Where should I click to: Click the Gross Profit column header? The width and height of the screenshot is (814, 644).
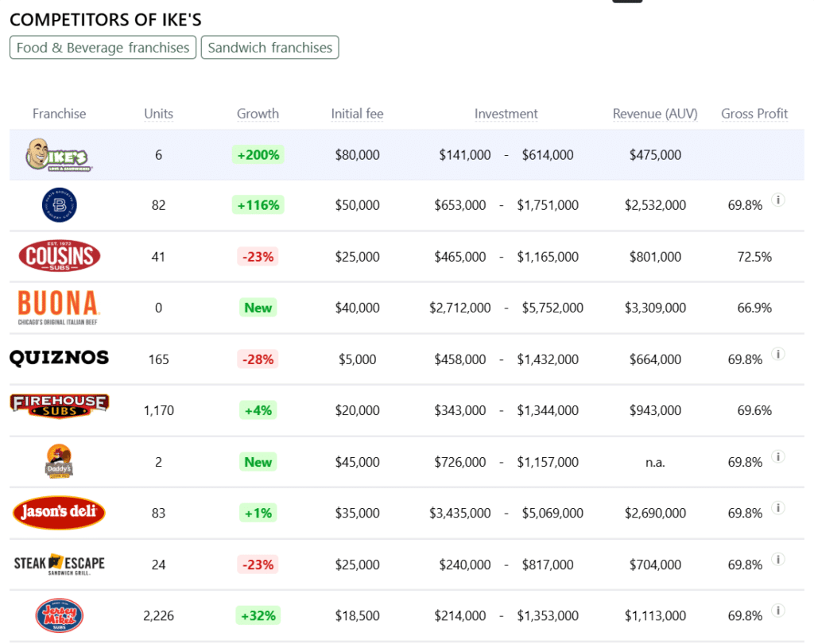coord(754,114)
